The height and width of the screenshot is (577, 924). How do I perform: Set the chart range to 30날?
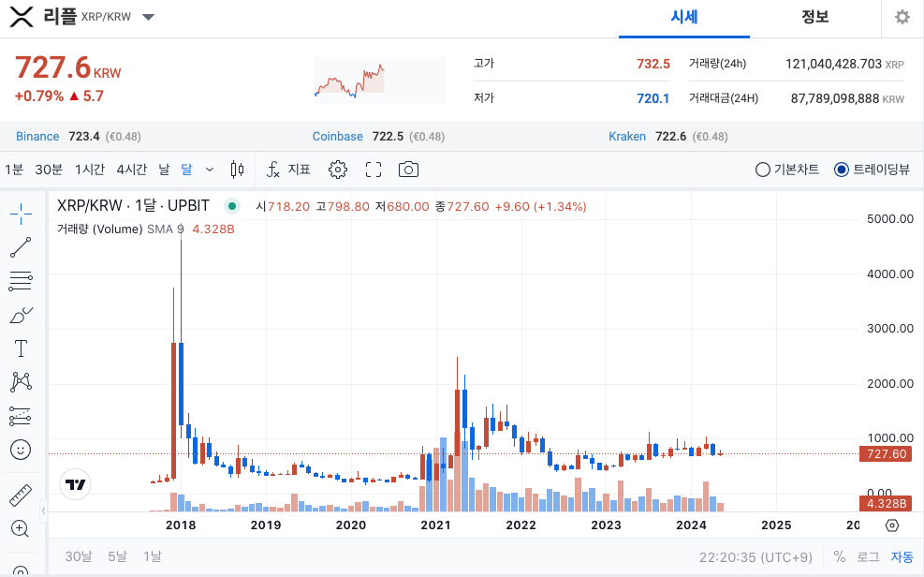click(79, 556)
